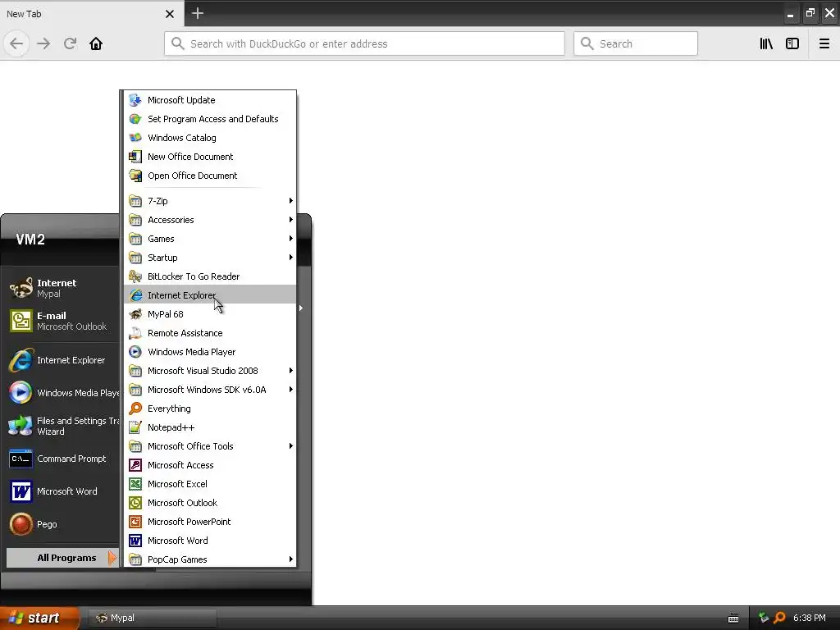This screenshot has width=840, height=630.
Task: Reload the page with the refresh icon
Action: (71, 43)
